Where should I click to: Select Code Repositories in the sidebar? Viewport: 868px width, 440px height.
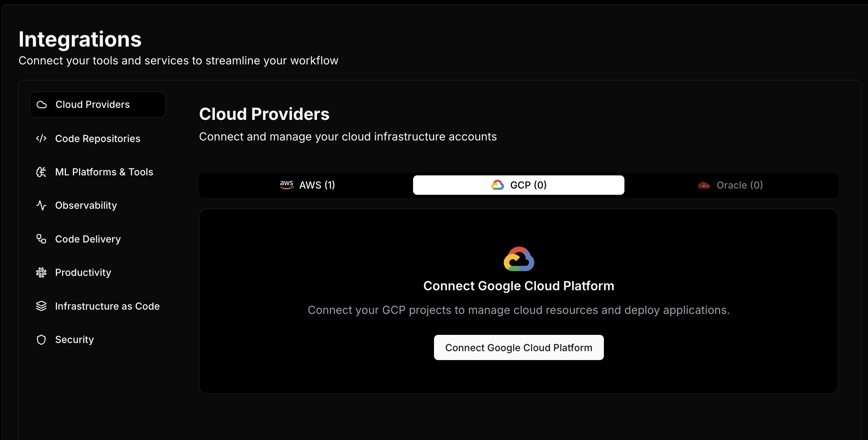click(97, 138)
